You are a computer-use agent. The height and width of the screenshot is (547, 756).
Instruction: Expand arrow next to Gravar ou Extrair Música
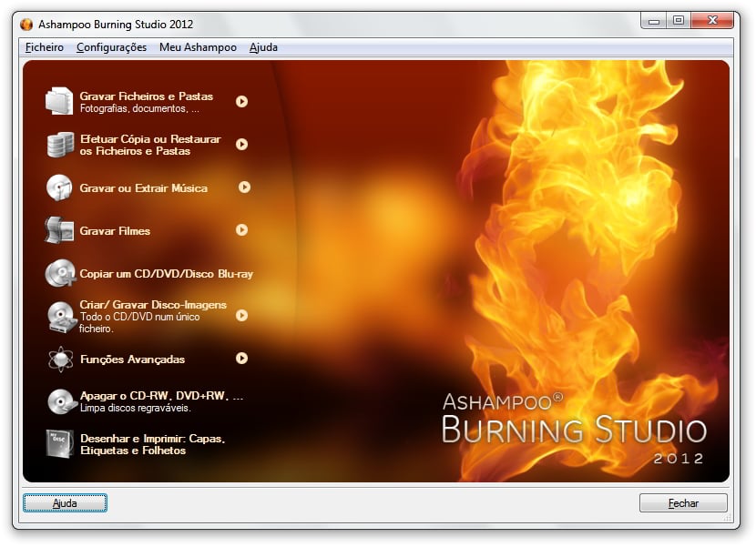tap(244, 187)
